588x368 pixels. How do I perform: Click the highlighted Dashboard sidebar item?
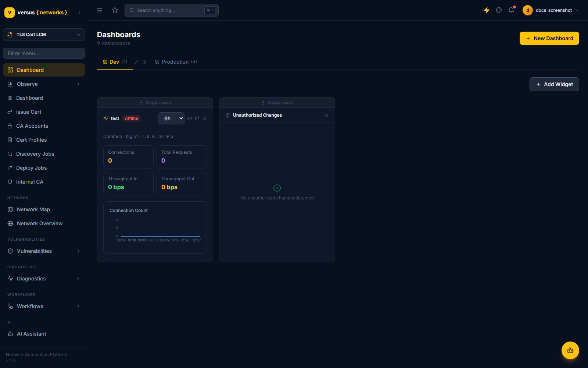[x=44, y=70]
